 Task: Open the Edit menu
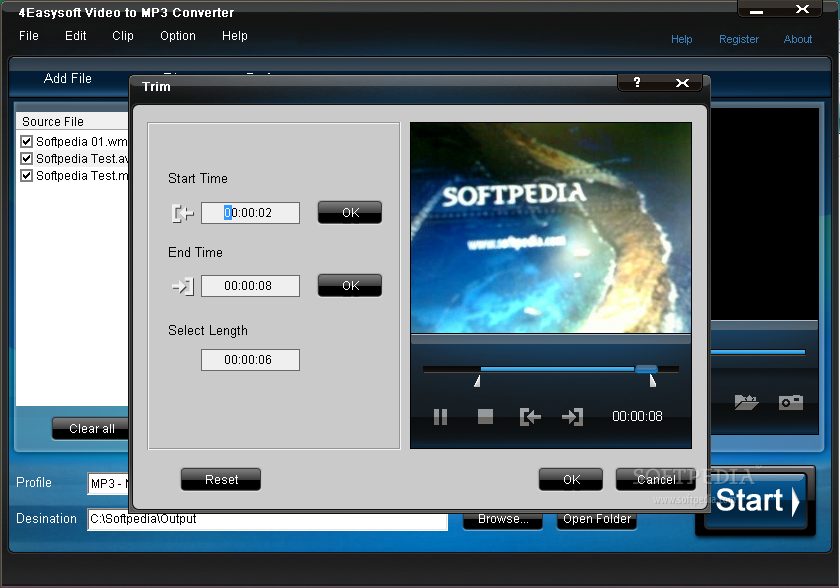click(x=76, y=36)
